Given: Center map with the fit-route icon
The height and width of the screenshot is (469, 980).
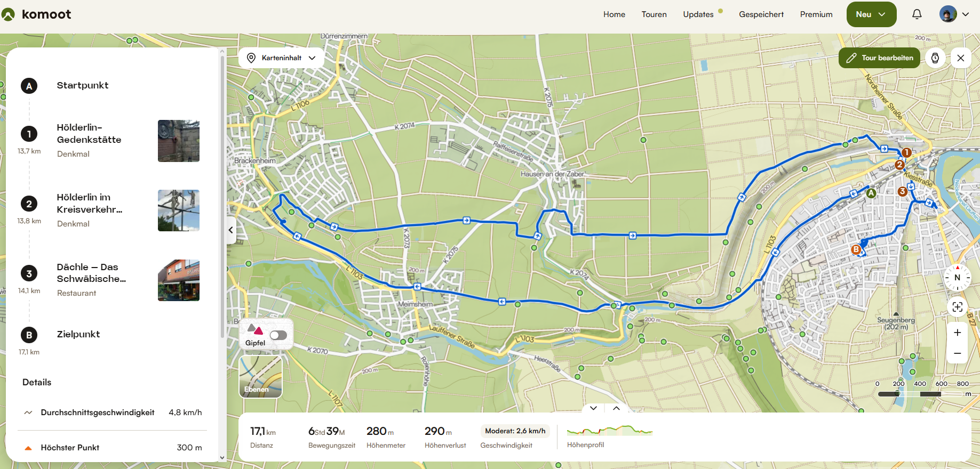Looking at the screenshot, I should click(958, 306).
